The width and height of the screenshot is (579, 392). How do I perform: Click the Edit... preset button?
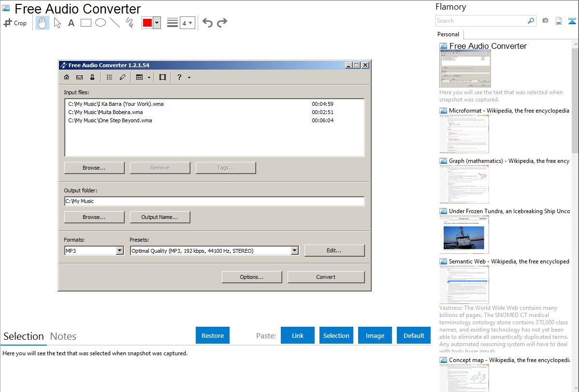334,250
